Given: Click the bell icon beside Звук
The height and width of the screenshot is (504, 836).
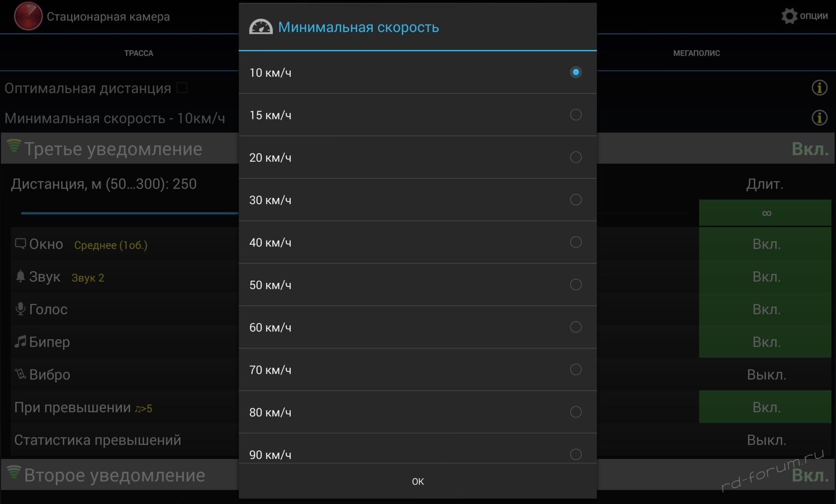Looking at the screenshot, I should [20, 276].
